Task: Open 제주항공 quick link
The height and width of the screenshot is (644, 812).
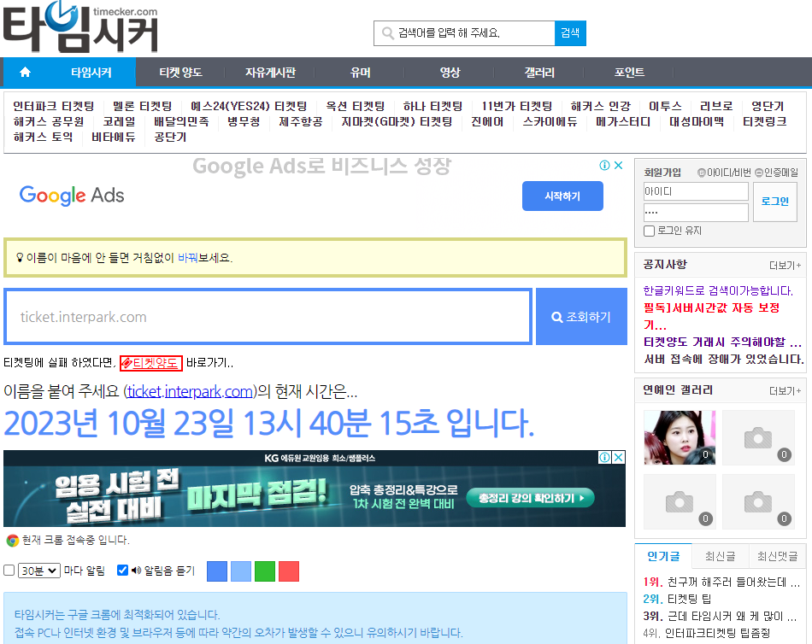Action: coord(301,121)
